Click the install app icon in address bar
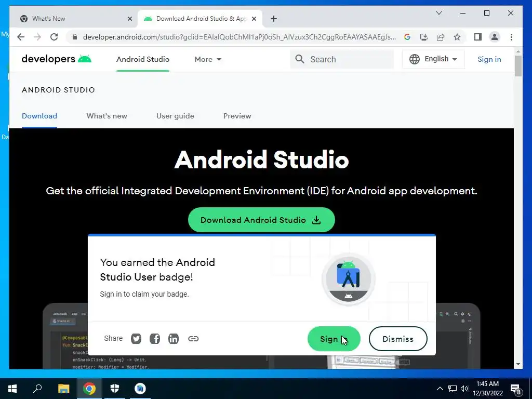This screenshot has height=399, width=532. (x=424, y=37)
